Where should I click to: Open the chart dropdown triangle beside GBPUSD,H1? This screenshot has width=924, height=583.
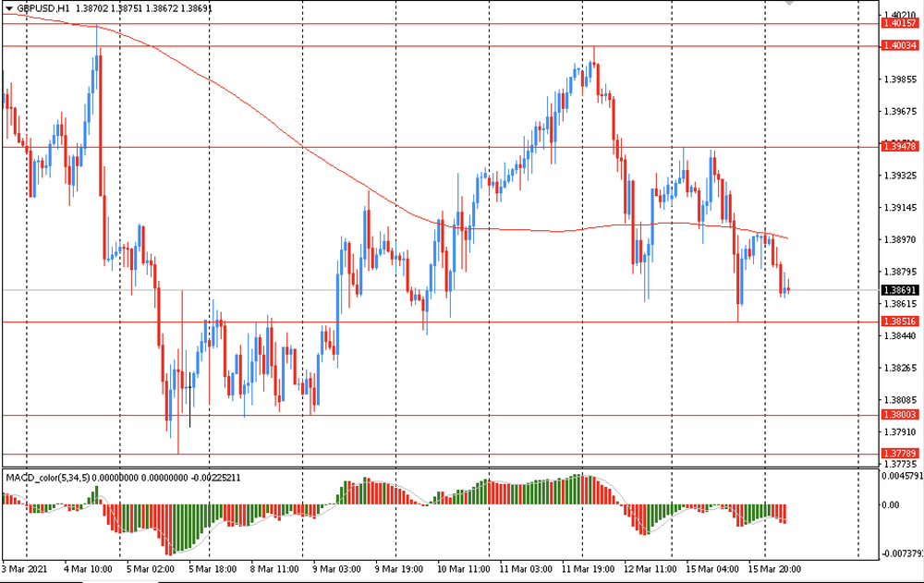tap(9, 9)
